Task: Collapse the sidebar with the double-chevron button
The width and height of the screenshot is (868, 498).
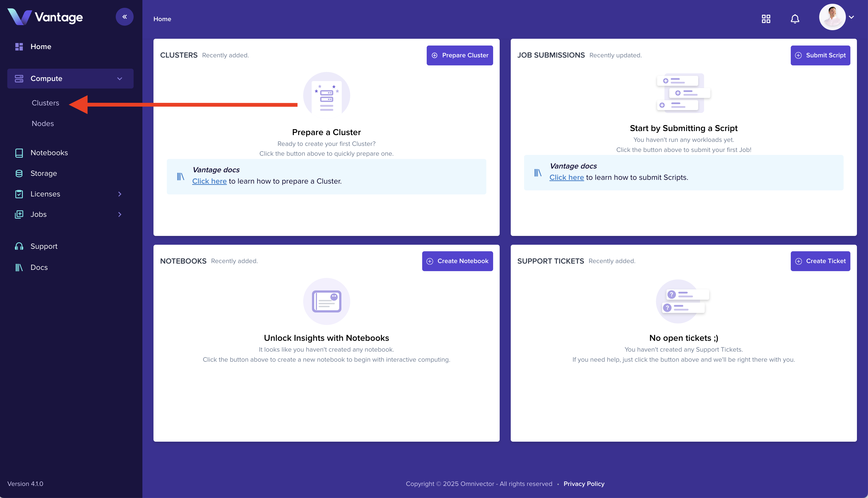Action: click(x=125, y=17)
